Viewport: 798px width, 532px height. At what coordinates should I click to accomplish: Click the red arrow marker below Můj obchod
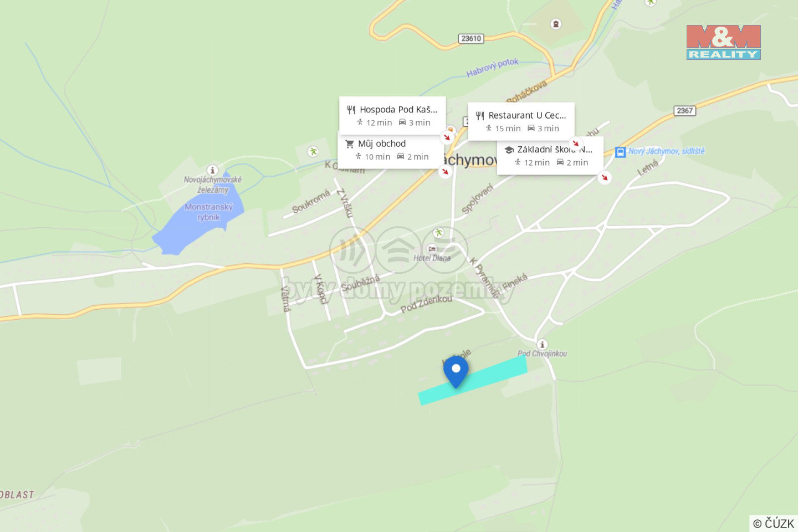[x=445, y=171]
